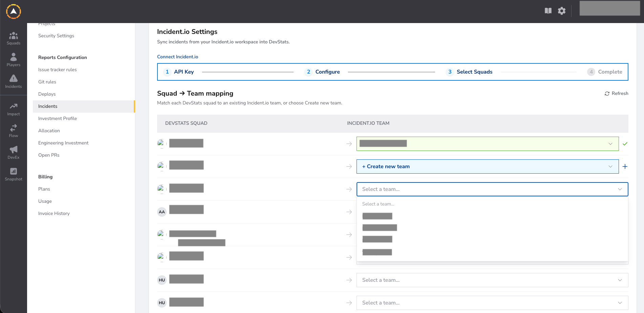
Task: Open Engineering Investment settings
Action: 63,143
